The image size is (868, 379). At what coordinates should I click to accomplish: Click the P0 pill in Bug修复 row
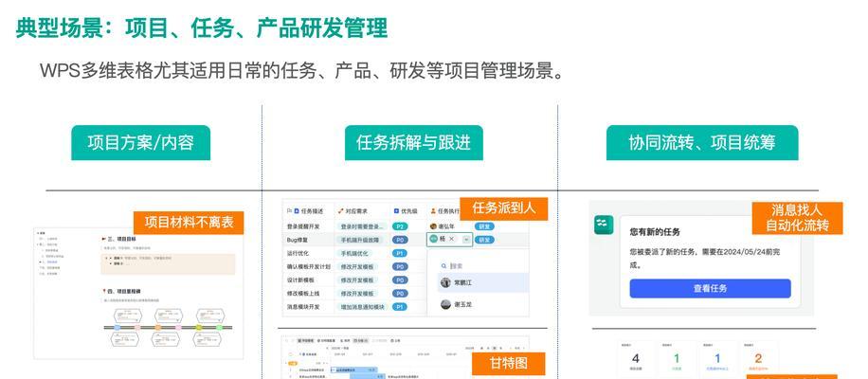click(x=400, y=240)
